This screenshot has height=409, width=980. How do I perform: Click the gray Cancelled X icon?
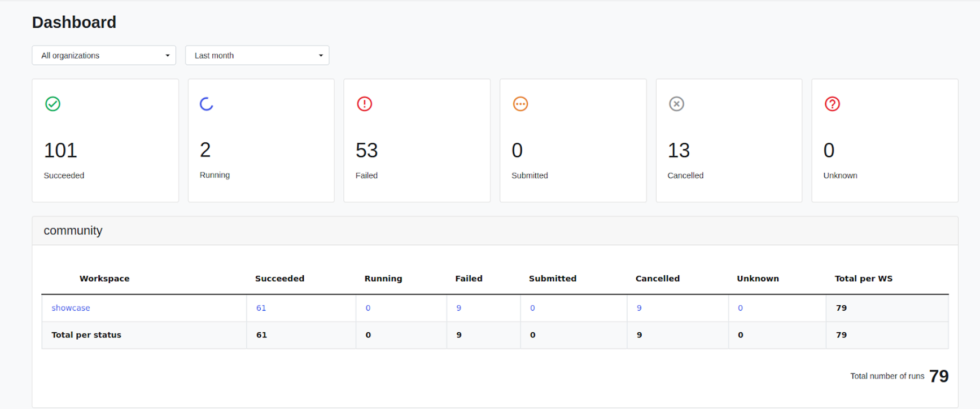pyautogui.click(x=676, y=104)
